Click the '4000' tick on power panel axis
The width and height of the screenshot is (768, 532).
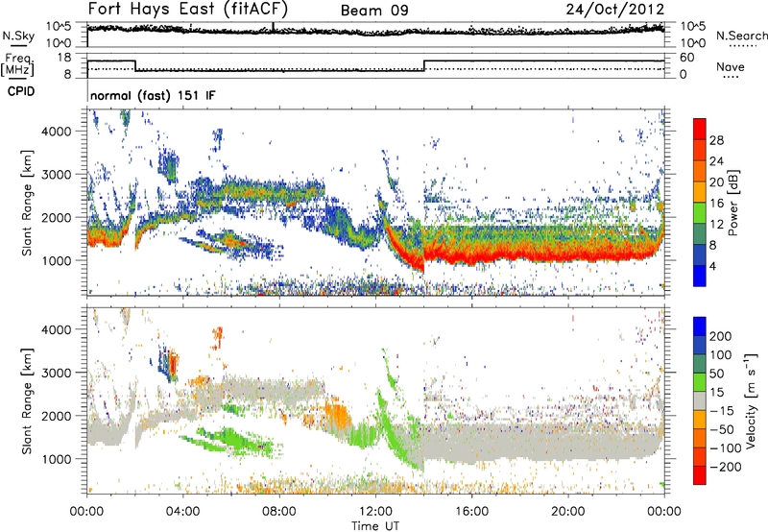point(57,132)
